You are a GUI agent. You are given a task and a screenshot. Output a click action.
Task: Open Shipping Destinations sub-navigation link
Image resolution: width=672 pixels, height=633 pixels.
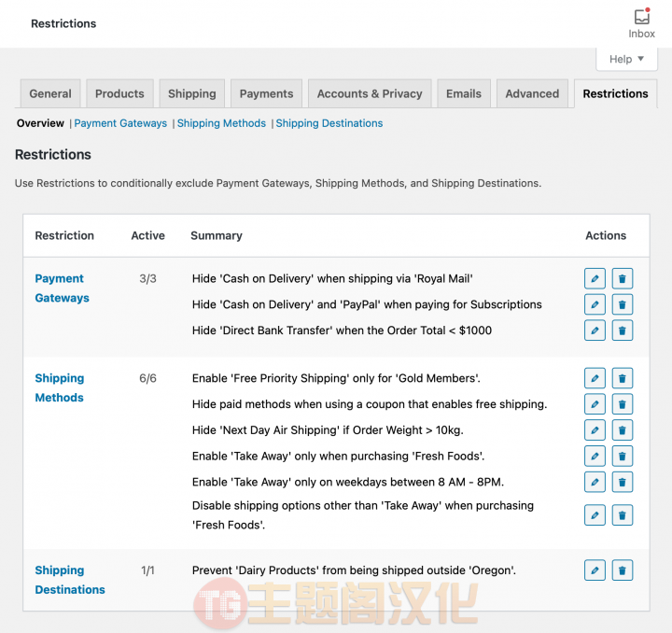[x=329, y=123]
